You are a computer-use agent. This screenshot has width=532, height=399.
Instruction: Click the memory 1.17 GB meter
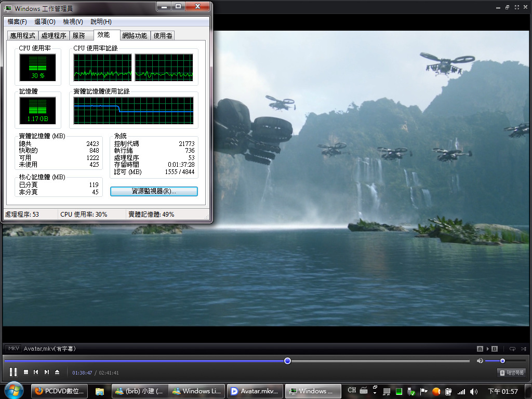coord(37,111)
